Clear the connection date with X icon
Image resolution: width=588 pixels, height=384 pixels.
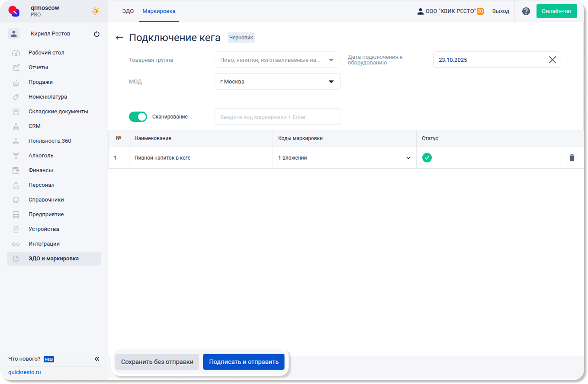[552, 60]
